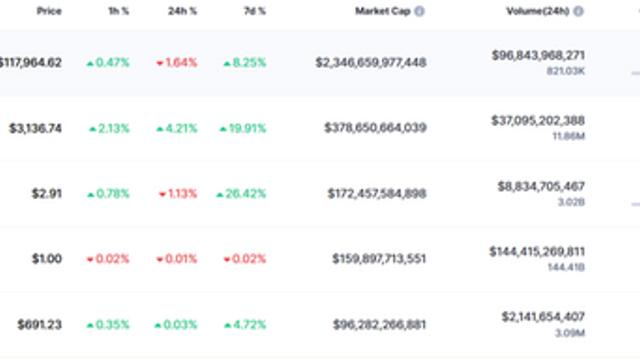
Task: Click the $144,415,269,811 volume link
Action: click(x=537, y=252)
